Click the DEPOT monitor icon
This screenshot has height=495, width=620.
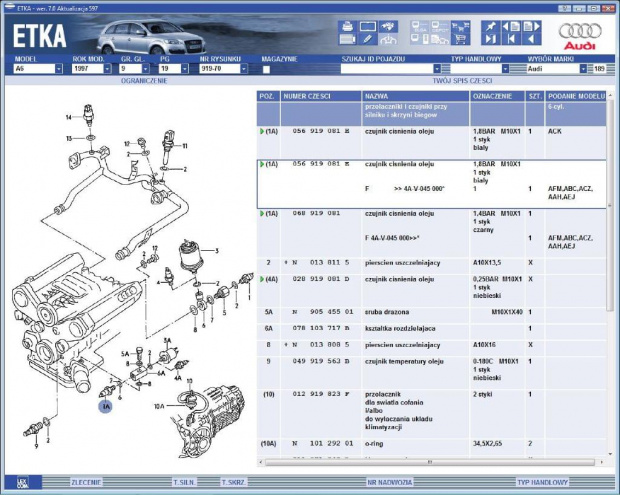(x=440, y=27)
